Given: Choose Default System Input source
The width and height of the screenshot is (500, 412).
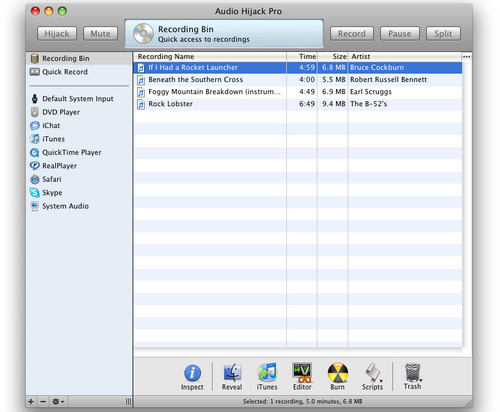Looking at the screenshot, I should [79, 99].
